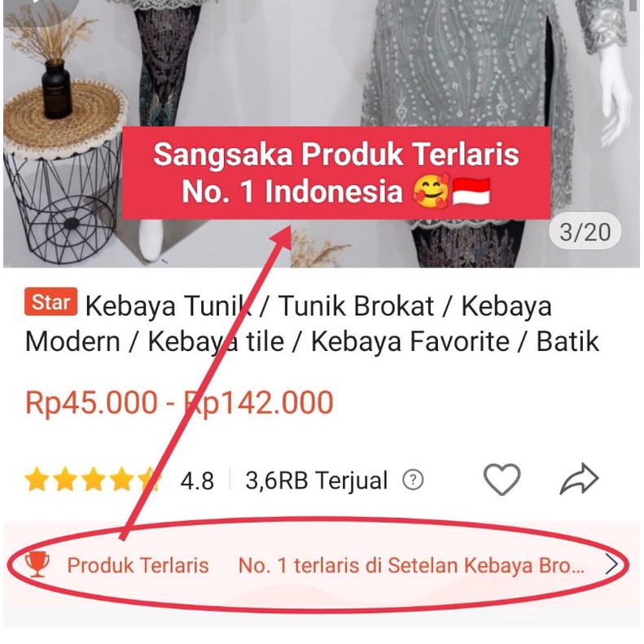This screenshot has height=644, width=644.
Task: Expand bestseller ranking with chevron arrow
Action: (612, 564)
